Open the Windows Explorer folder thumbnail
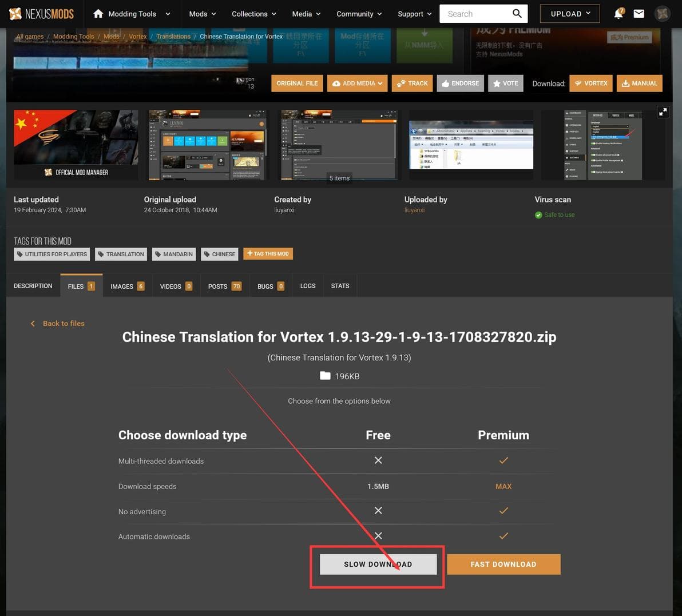682x616 pixels. [471, 144]
